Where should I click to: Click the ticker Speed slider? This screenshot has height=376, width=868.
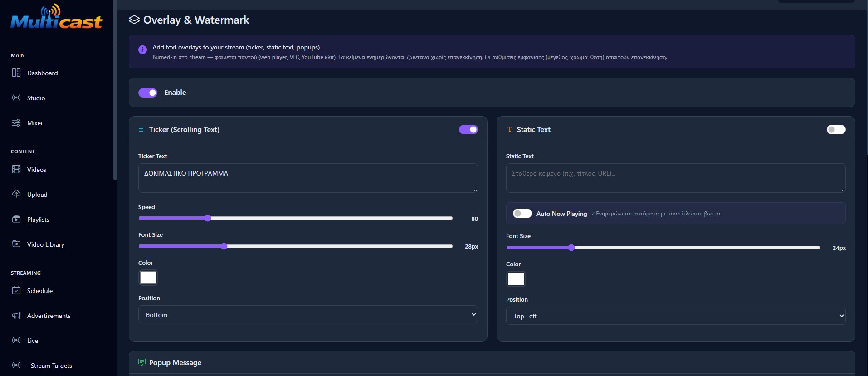click(x=295, y=218)
